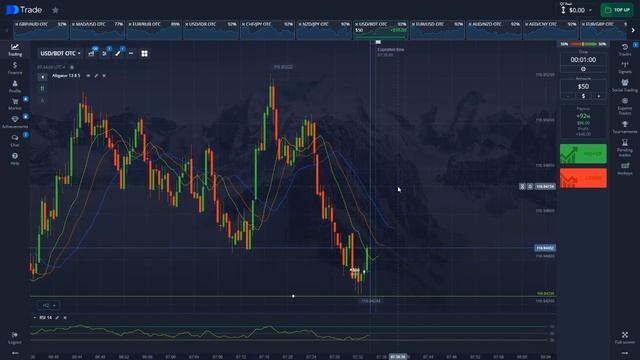Open the Finance dollar icon
The width and height of the screenshot is (640, 360).
(15, 68)
